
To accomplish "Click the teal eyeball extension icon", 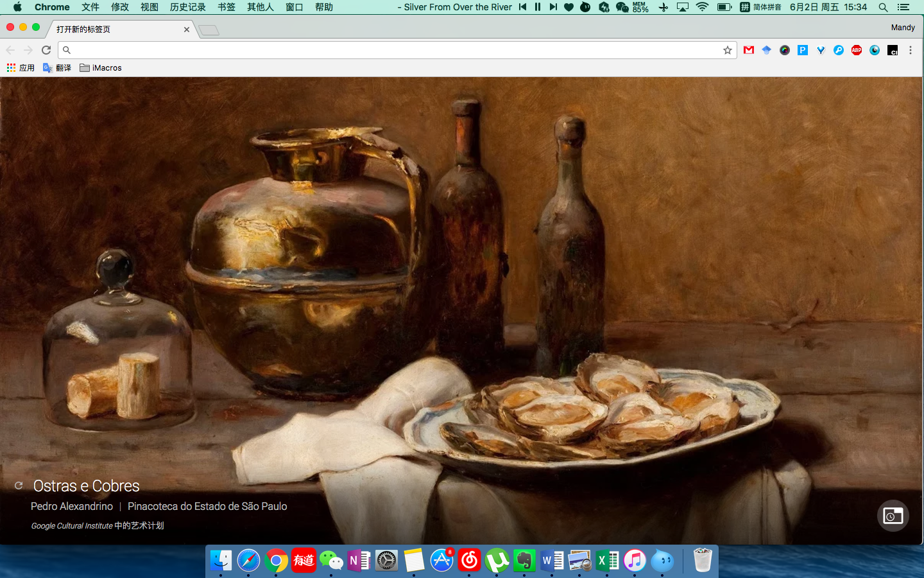I will pos(875,50).
